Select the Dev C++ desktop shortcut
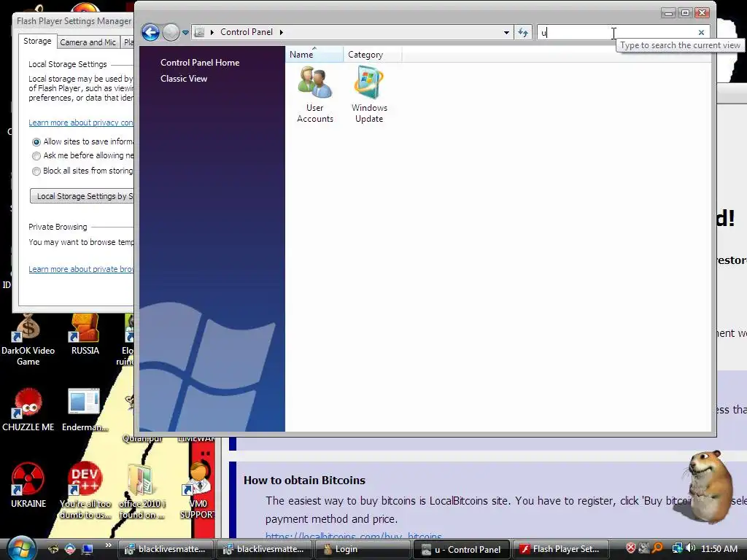This screenshot has width=747, height=560. coord(85,491)
